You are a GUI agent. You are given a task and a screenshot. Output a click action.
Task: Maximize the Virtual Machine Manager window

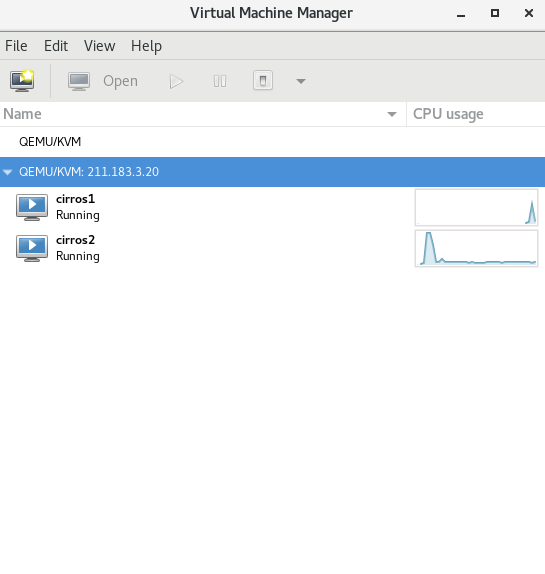click(495, 14)
